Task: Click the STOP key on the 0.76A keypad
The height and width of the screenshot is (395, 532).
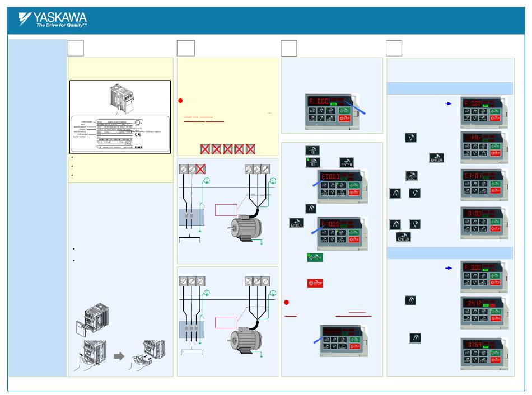Action: (495, 360)
